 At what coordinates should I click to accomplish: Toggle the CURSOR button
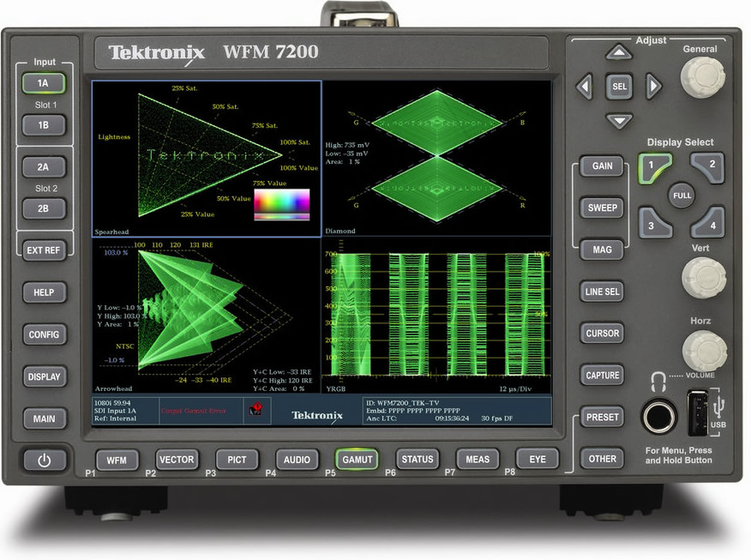[602, 334]
